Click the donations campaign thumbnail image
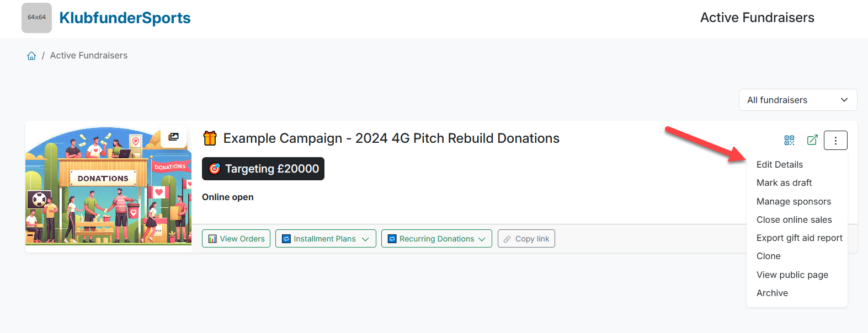This screenshot has width=868, height=333. pos(109,186)
